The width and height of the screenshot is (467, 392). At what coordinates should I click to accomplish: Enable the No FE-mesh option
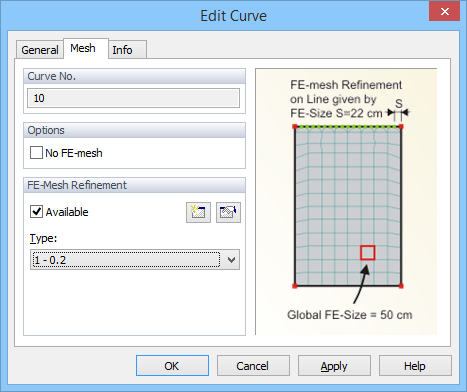(x=36, y=153)
